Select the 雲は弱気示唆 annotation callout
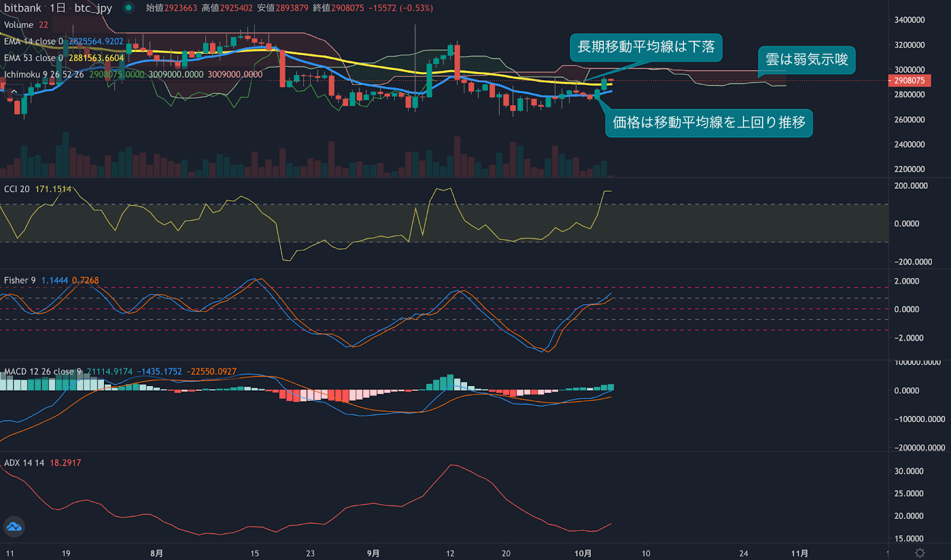This screenshot has height=560, width=951. pyautogui.click(x=807, y=61)
